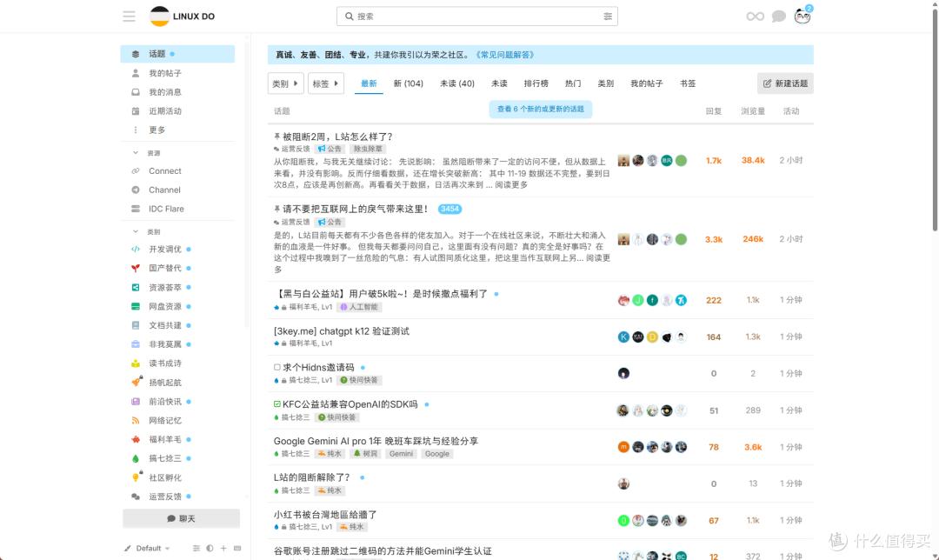The width and height of the screenshot is (939, 560).
Task: Toggle the hamburger sidebar menu
Action: 129,17
